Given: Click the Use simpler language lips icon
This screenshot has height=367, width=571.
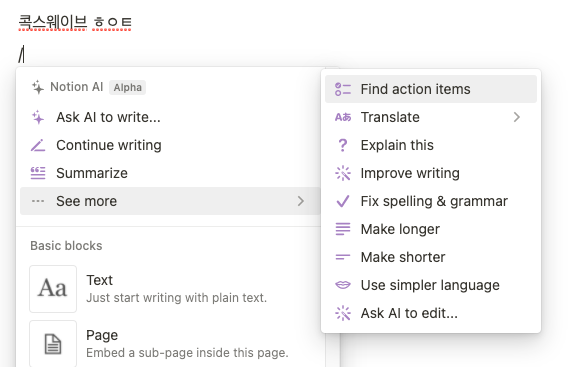Looking at the screenshot, I should pyautogui.click(x=343, y=285).
